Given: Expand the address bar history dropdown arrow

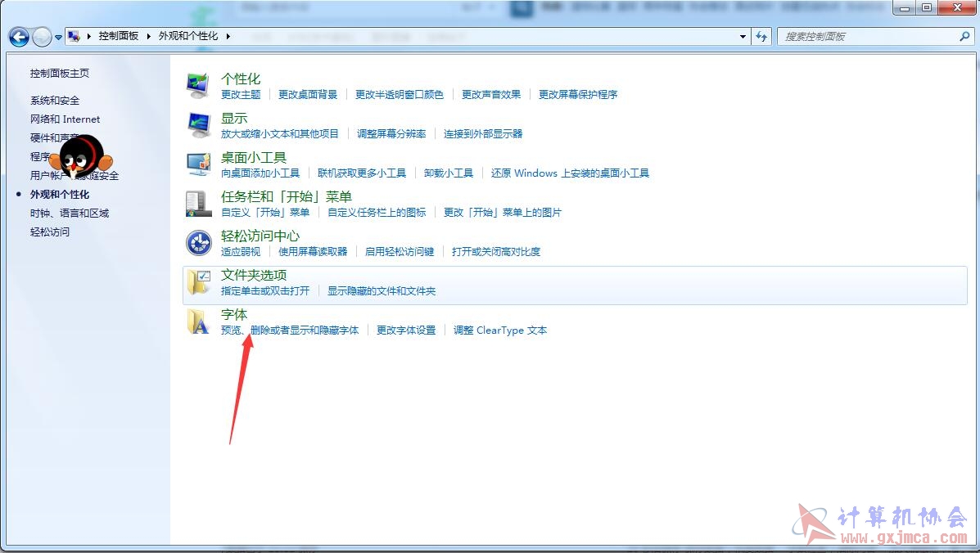Looking at the screenshot, I should [743, 37].
